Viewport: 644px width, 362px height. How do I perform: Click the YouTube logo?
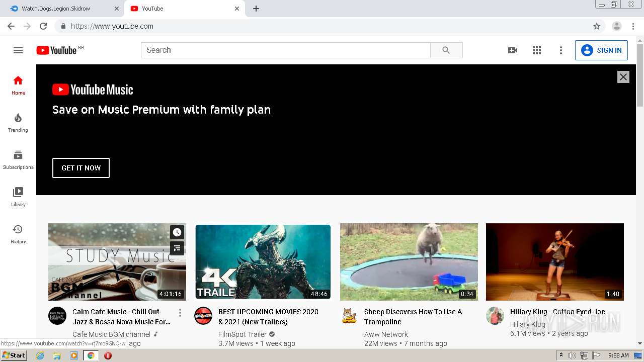click(x=56, y=50)
